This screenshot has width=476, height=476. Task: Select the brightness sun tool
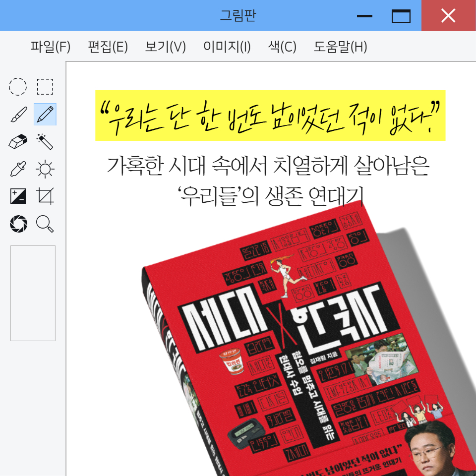coord(45,169)
